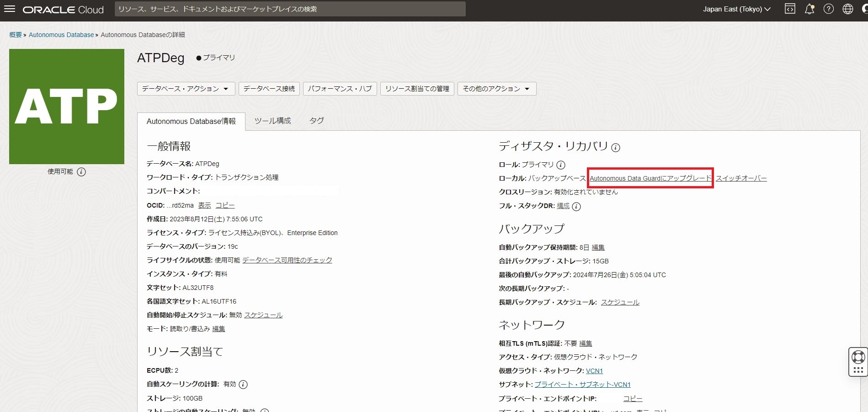868x412 pixels.
Task: Click the search field in header
Action: point(290,9)
